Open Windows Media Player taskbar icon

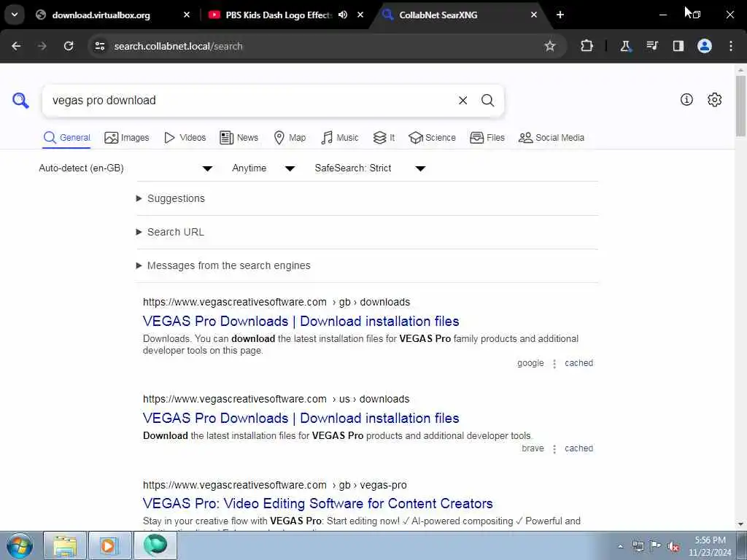(110, 545)
